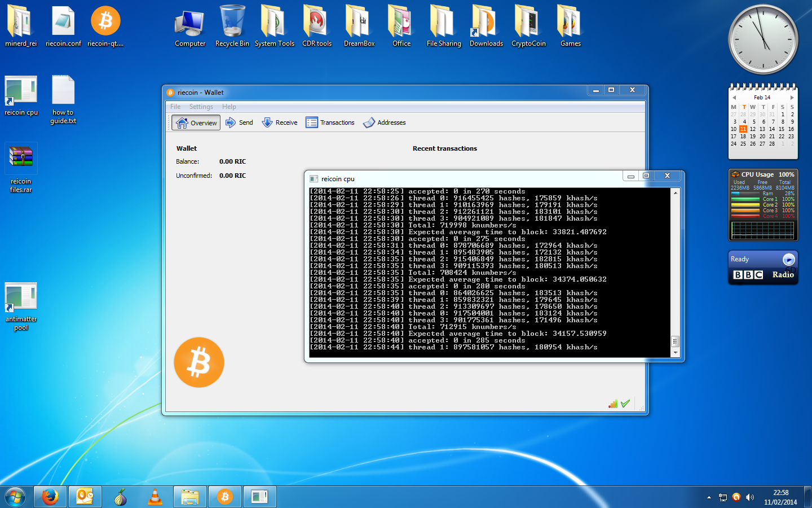
Task: Open the Windows Start menu
Action: pyautogui.click(x=15, y=497)
